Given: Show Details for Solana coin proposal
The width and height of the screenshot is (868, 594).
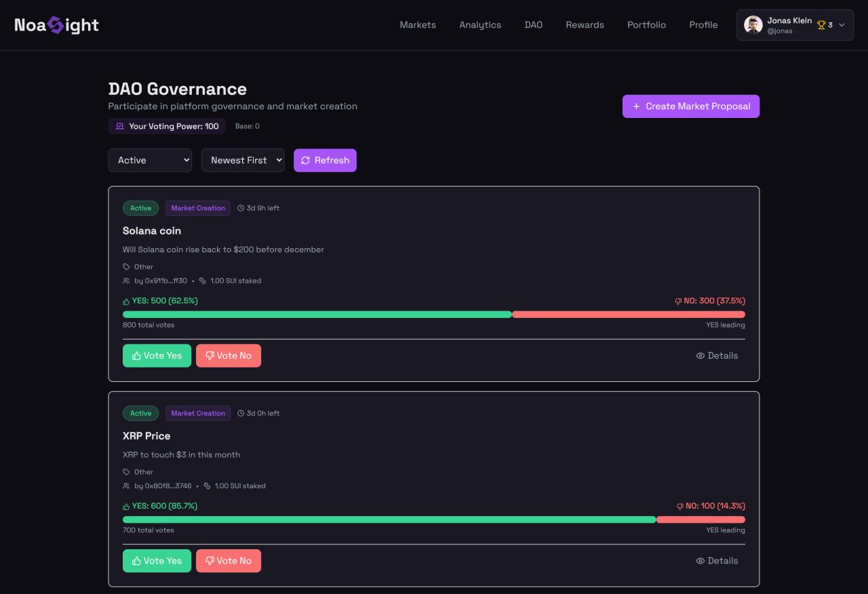Looking at the screenshot, I should pyautogui.click(x=717, y=355).
